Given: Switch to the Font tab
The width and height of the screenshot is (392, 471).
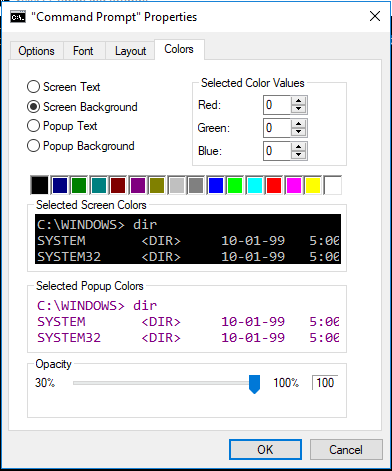Looking at the screenshot, I should tap(83, 51).
